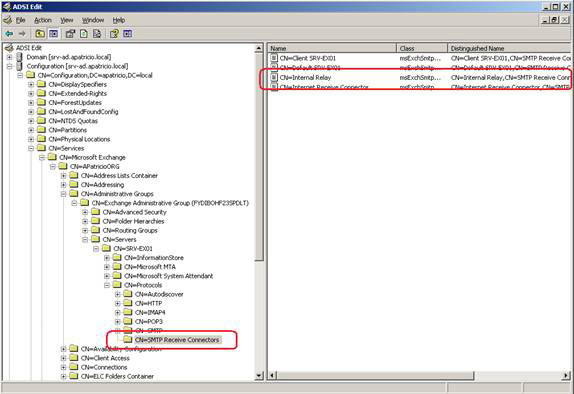The height and width of the screenshot is (394, 574).
Task: Expand the CN=POP3 node
Action: [118, 321]
